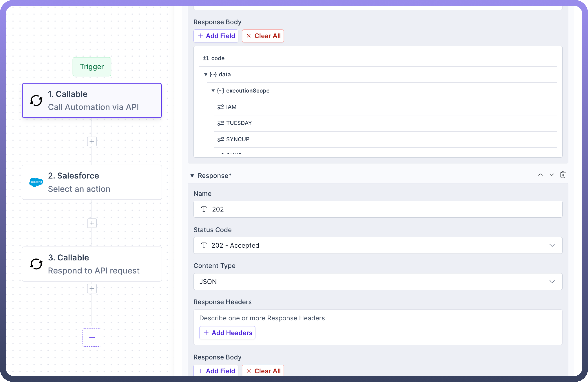Collapse the data object tree node

[205, 74]
